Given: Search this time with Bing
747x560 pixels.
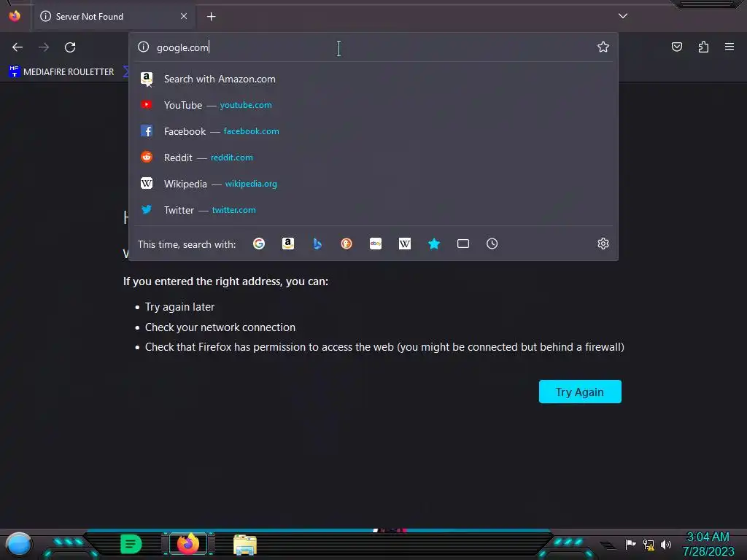Looking at the screenshot, I should point(317,244).
